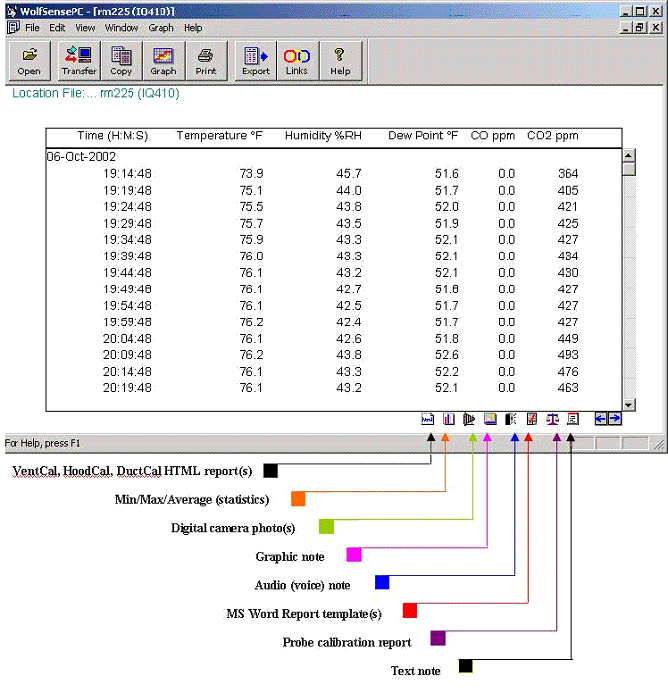The width and height of the screenshot is (668, 693).
Task: Export the data using the Export button
Action: [x=256, y=61]
